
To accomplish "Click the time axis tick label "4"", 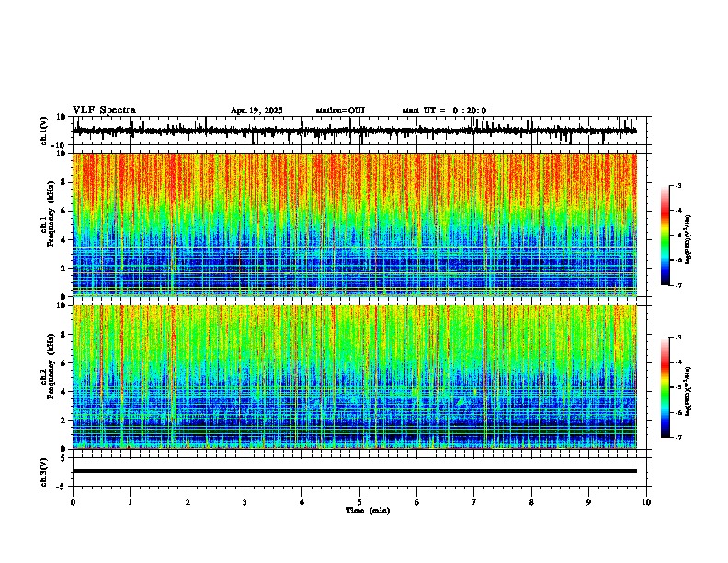I will click(x=302, y=502).
